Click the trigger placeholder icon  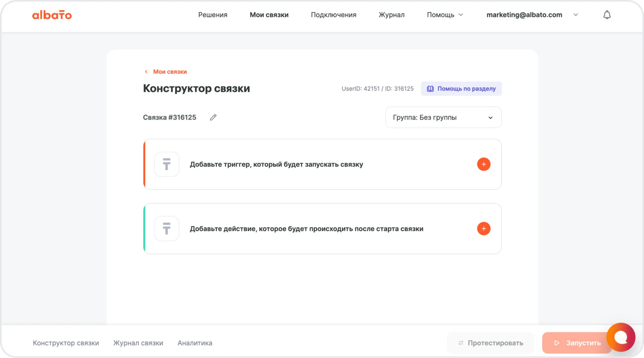pyautogui.click(x=167, y=164)
